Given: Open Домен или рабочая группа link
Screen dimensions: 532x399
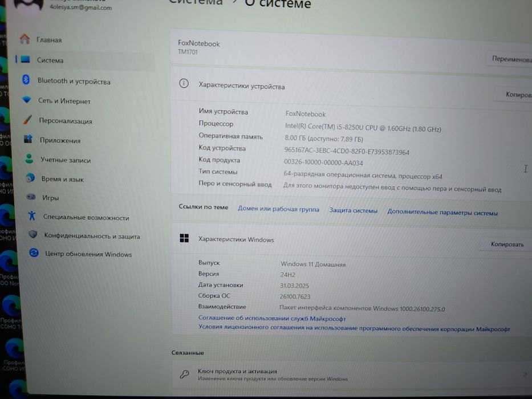Looking at the screenshot, I should point(278,209).
